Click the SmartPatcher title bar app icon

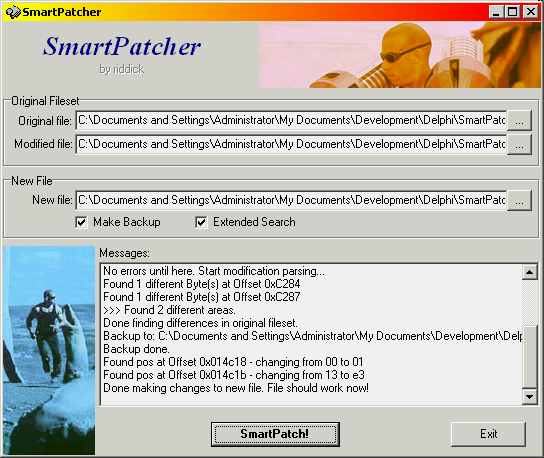point(13,12)
